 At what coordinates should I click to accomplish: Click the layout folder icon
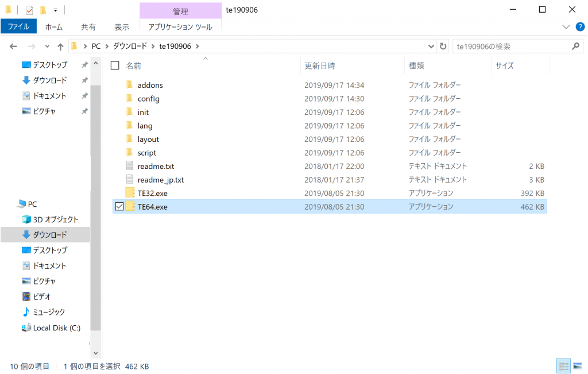coord(129,139)
